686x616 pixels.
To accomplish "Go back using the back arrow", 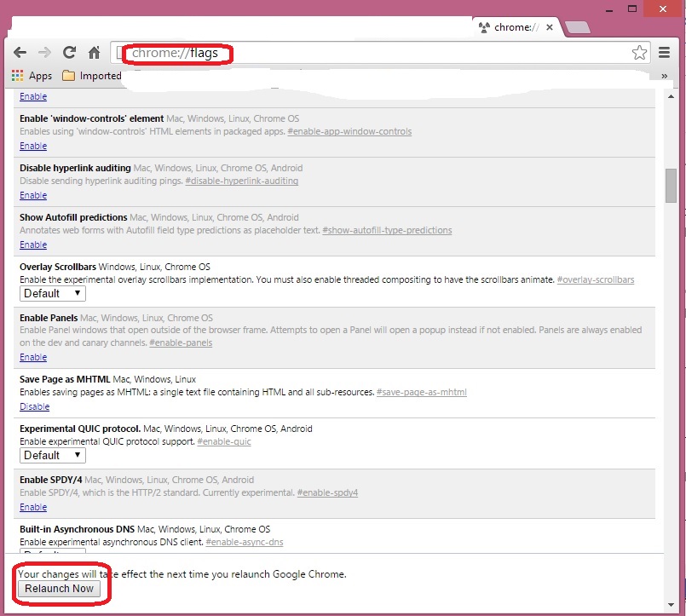I will [x=20, y=53].
